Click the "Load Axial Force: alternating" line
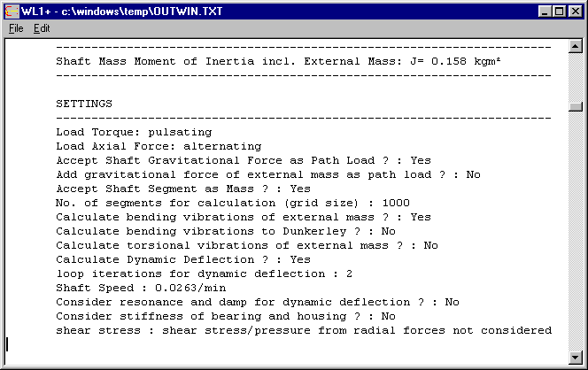Viewport: 588px width, 370px height. point(159,146)
